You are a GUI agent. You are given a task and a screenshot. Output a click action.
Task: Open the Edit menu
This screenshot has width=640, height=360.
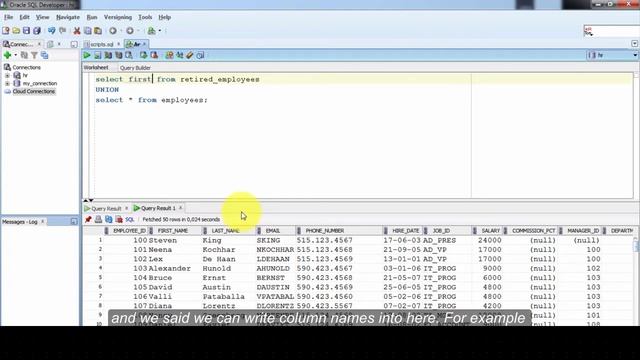pyautogui.click(x=24, y=17)
